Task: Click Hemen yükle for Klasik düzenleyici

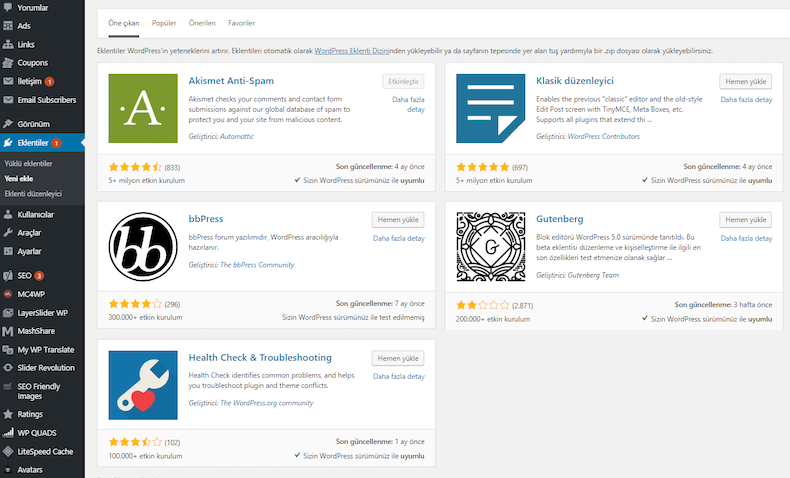Action: pos(746,82)
